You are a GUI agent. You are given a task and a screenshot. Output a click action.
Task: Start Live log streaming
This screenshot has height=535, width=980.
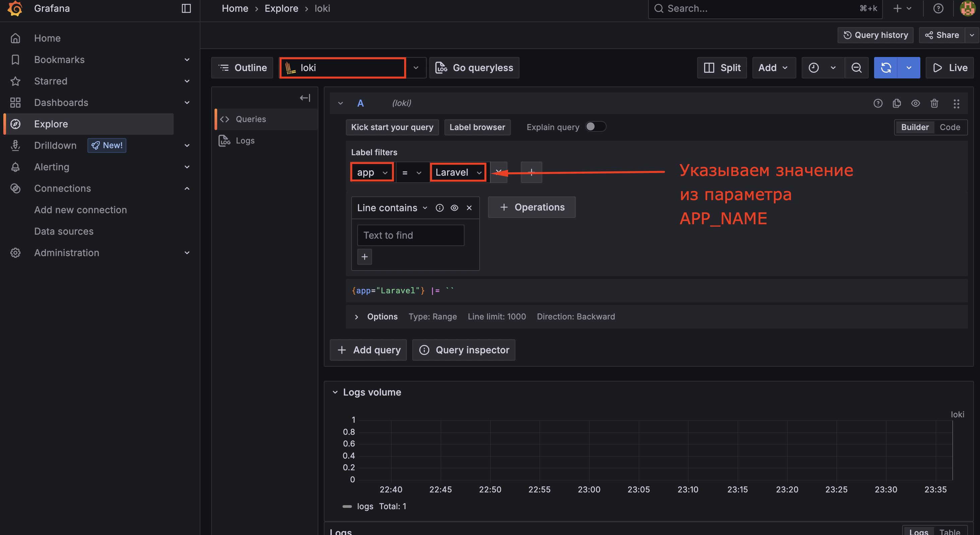[950, 68]
